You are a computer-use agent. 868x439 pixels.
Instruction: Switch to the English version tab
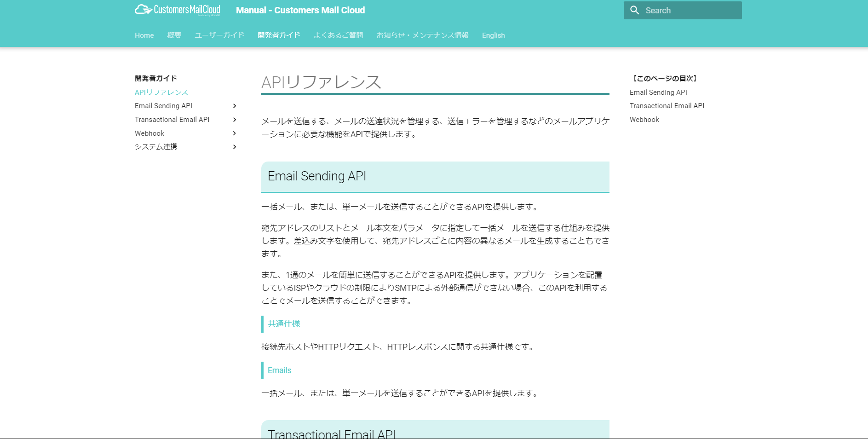pos(493,35)
